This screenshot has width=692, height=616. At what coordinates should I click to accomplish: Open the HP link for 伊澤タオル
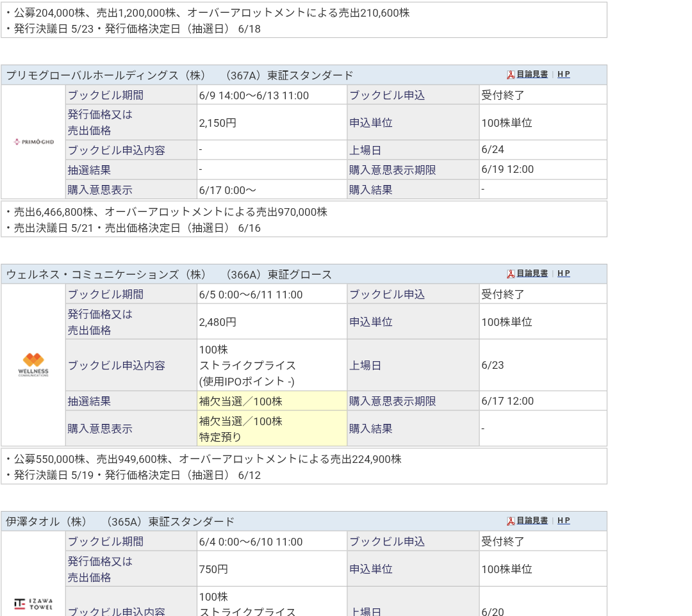[x=563, y=521]
